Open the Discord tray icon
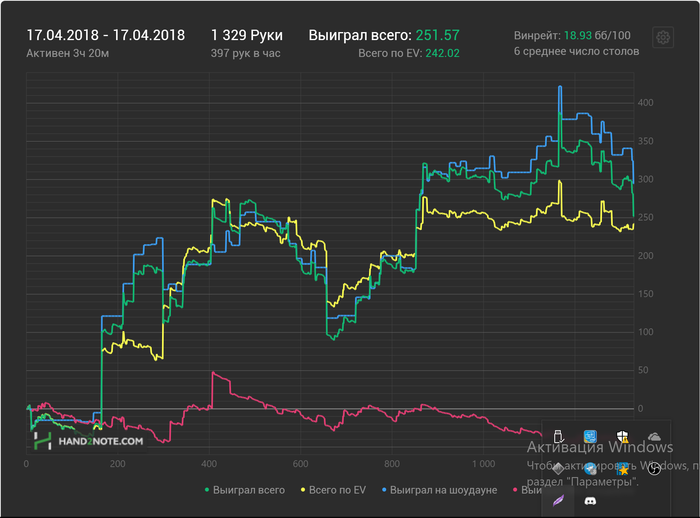Image resolution: width=700 pixels, height=518 pixels. [x=590, y=501]
